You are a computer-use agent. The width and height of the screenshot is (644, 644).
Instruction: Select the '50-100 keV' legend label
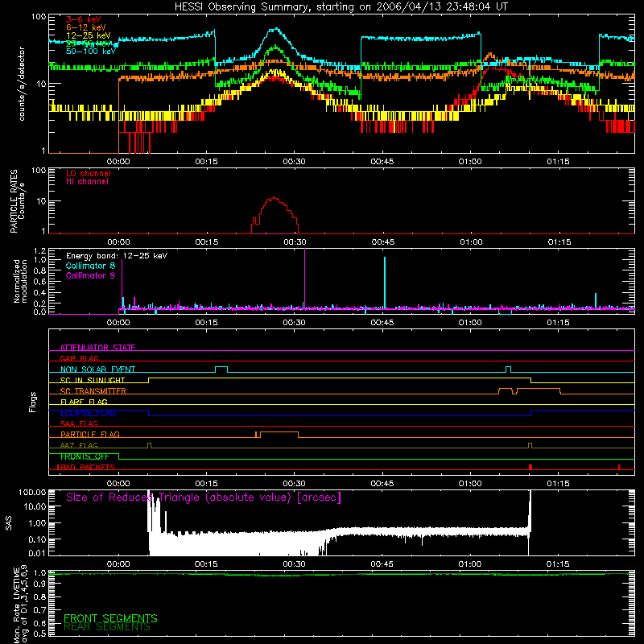point(91,52)
